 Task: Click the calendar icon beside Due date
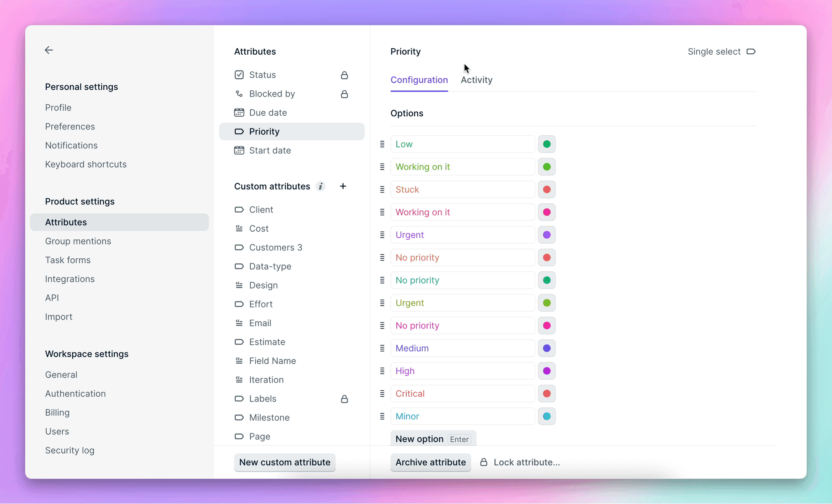tap(239, 113)
